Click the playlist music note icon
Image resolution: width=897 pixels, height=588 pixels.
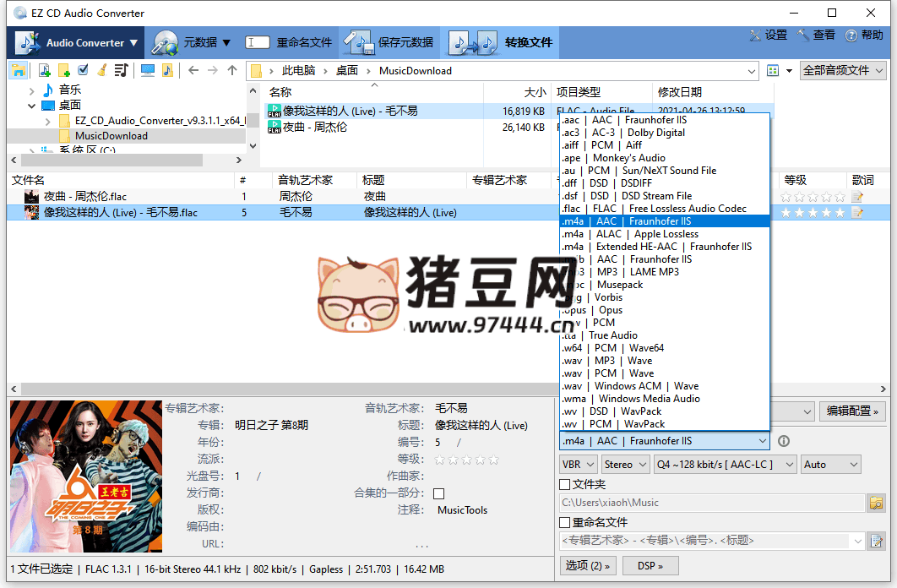(121, 70)
